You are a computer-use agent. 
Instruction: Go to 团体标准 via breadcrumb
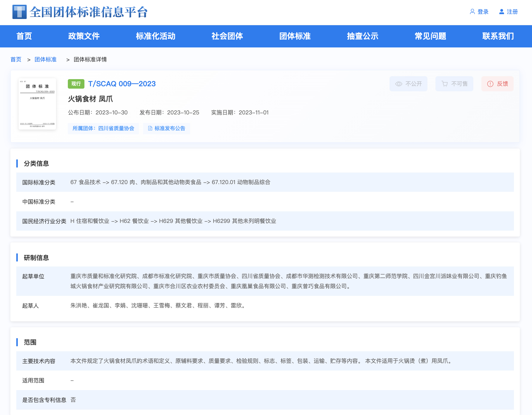click(x=45, y=60)
